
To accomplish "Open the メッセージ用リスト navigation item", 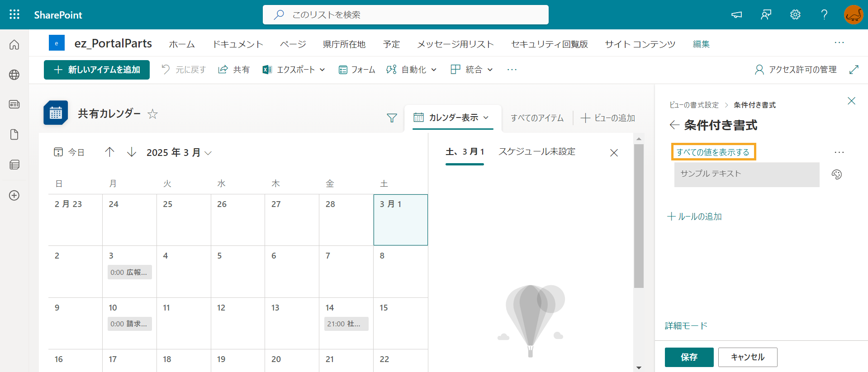I will point(455,44).
